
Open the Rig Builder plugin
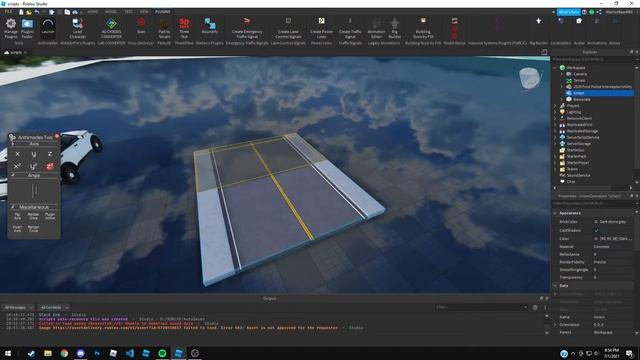pyautogui.click(x=394, y=28)
